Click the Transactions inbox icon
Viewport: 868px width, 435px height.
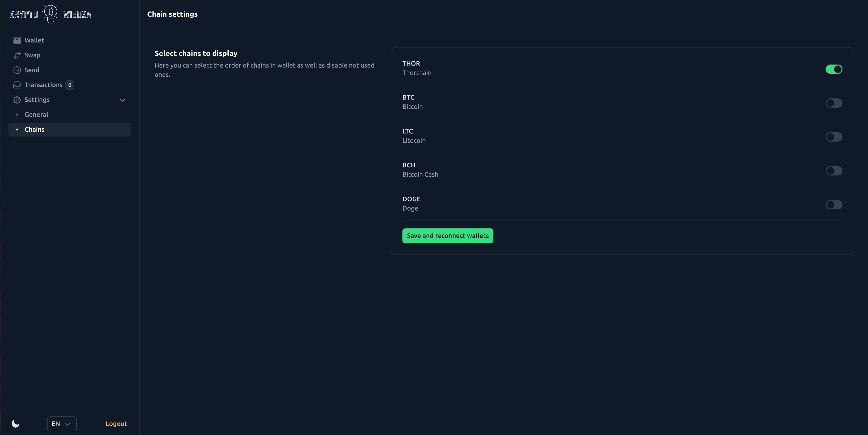[17, 85]
